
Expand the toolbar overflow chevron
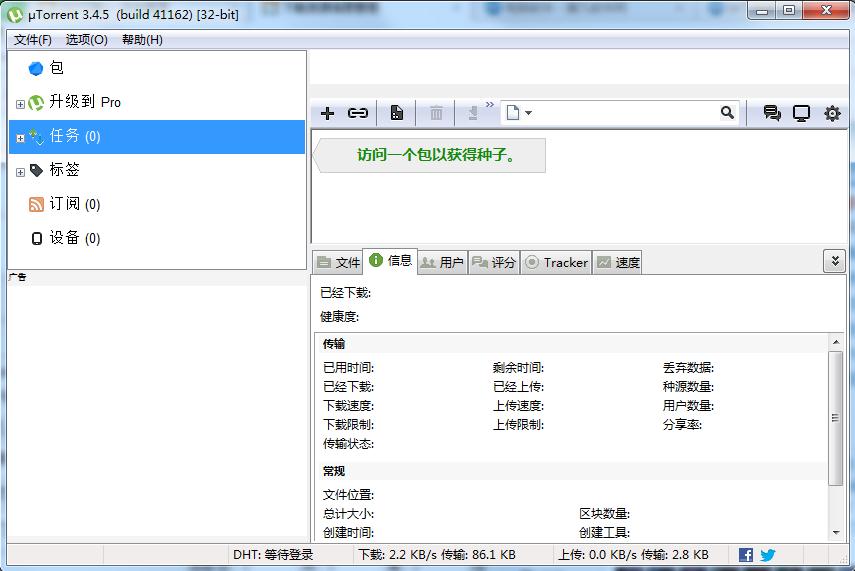(x=490, y=104)
